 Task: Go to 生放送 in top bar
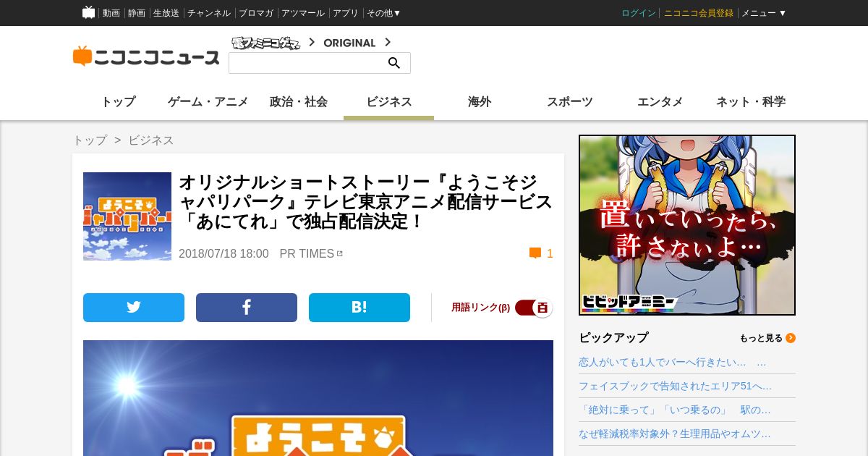coord(166,13)
